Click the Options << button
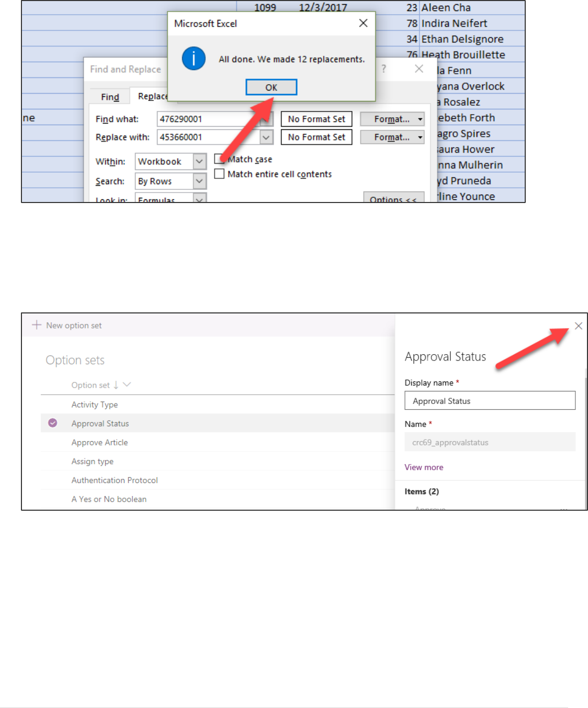 393,197
